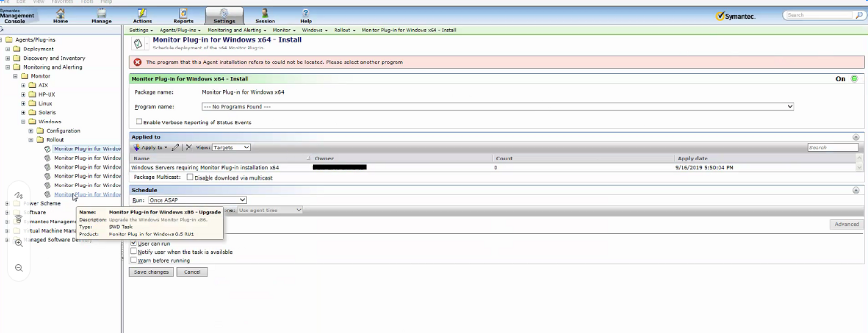868x333 pixels.
Task: Sort the table by the Name column header
Action: point(141,158)
